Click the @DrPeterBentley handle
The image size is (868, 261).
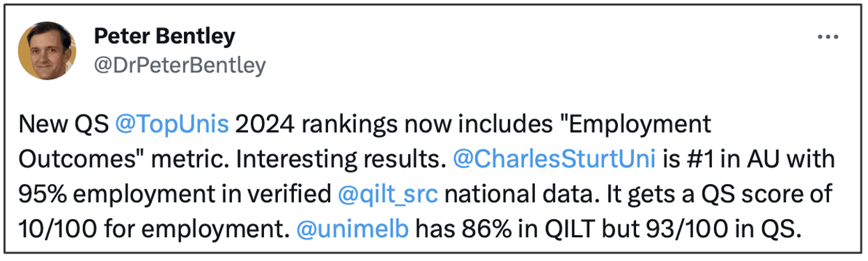(179, 66)
